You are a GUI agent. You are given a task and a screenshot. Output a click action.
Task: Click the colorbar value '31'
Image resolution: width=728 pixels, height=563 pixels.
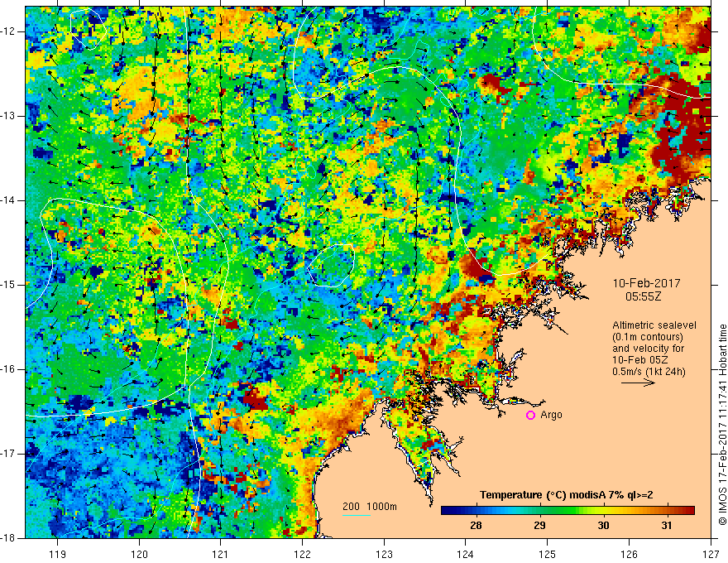point(666,526)
